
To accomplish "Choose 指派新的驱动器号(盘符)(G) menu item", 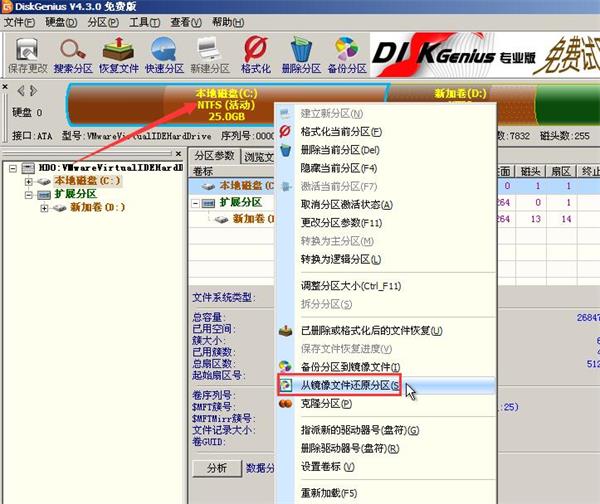I will tap(360, 430).
